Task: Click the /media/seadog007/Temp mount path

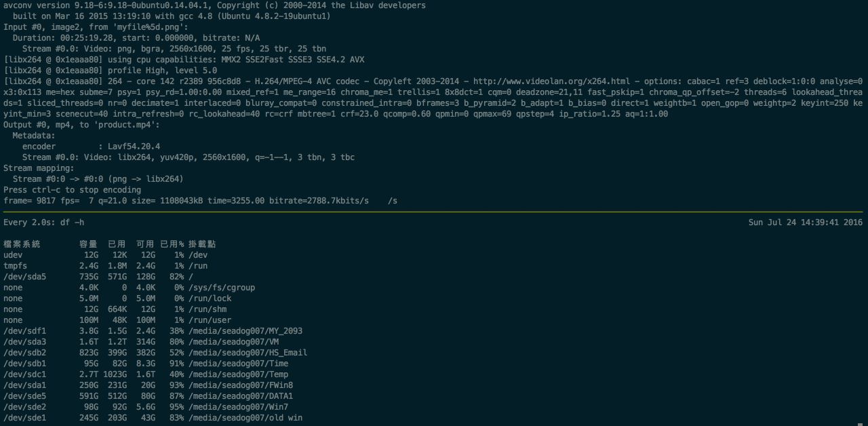Action: 238,374
